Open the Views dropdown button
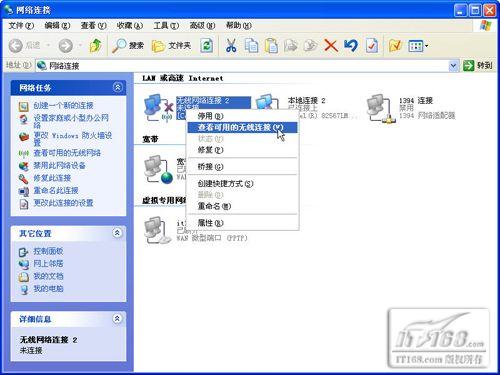This screenshot has width=500, height=375. coord(418,46)
